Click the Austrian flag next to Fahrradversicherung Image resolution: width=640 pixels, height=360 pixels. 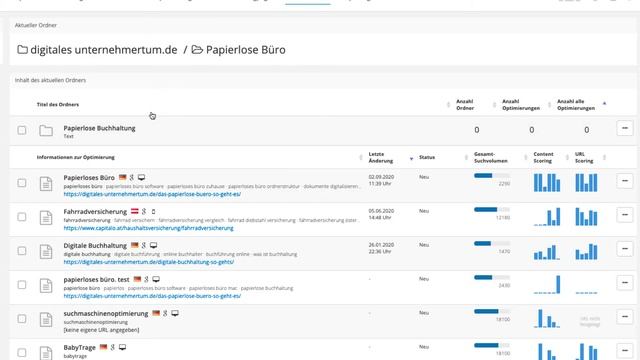click(134, 211)
